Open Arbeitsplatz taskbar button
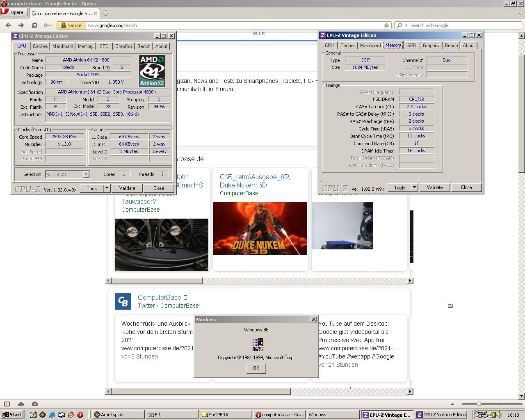Screen dimensions: 525x420 click(118, 415)
